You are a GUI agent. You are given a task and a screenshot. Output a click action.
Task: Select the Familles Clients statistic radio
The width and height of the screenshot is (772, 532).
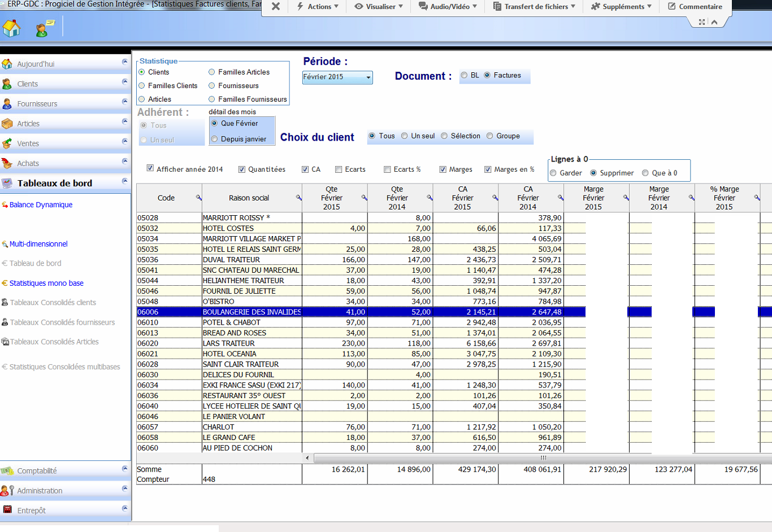point(142,86)
